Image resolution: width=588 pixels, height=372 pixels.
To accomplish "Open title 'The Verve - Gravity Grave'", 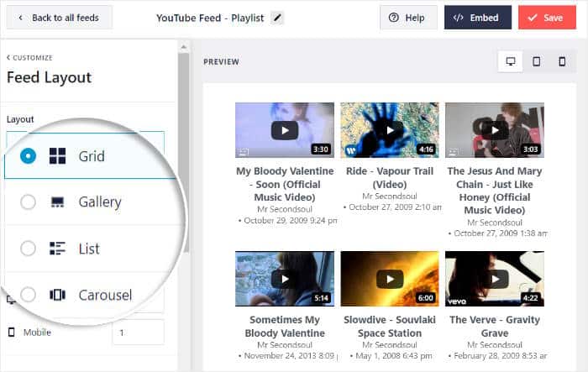I will [495, 327].
